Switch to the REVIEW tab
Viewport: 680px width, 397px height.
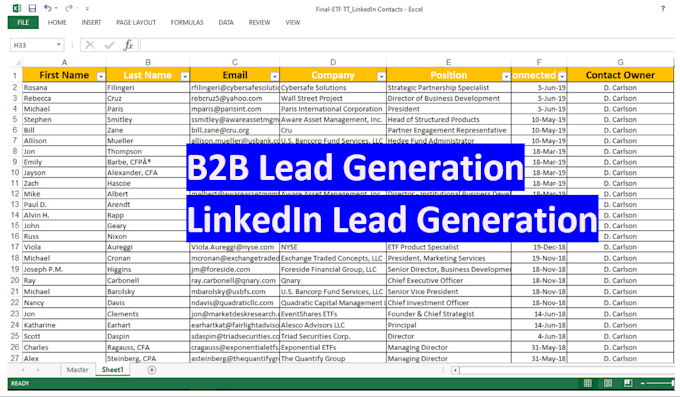point(259,22)
